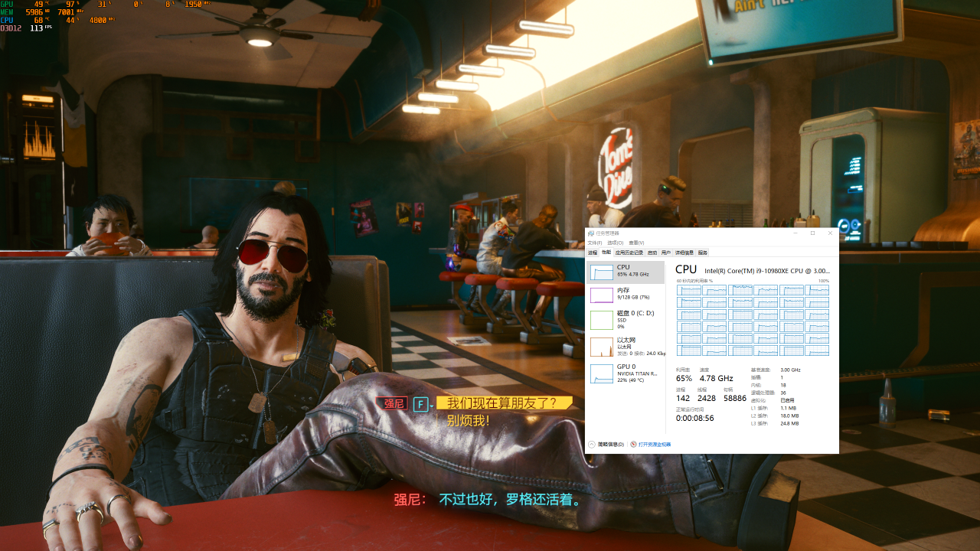The image size is (980, 551).
Task: Open the 查看(V) menu in Task Manager
Action: 636,243
